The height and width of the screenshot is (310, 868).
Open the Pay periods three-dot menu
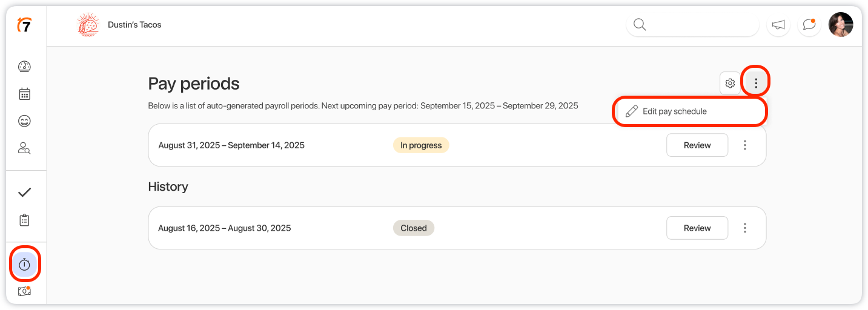pyautogui.click(x=755, y=84)
